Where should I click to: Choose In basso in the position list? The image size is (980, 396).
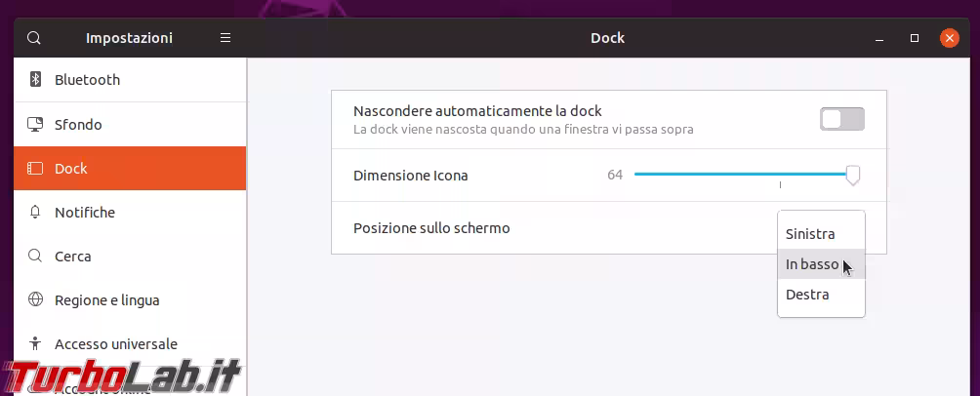[812, 264]
